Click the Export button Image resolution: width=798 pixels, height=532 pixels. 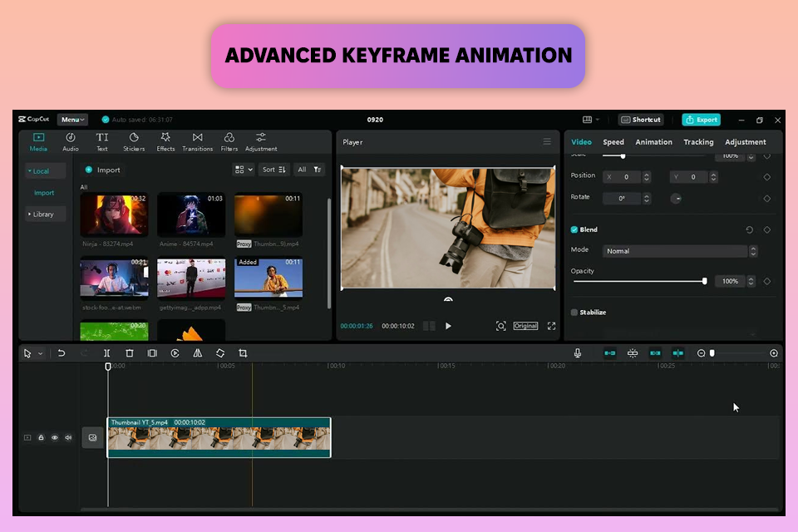click(x=701, y=120)
